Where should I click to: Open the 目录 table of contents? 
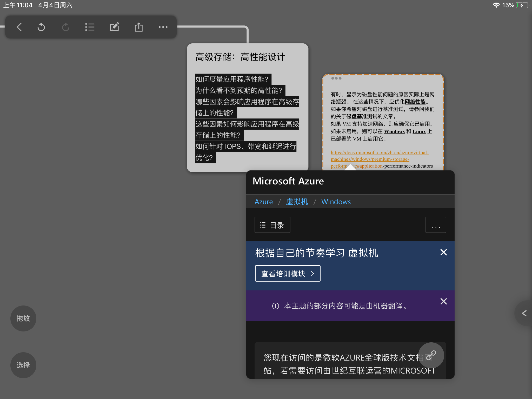tap(272, 225)
